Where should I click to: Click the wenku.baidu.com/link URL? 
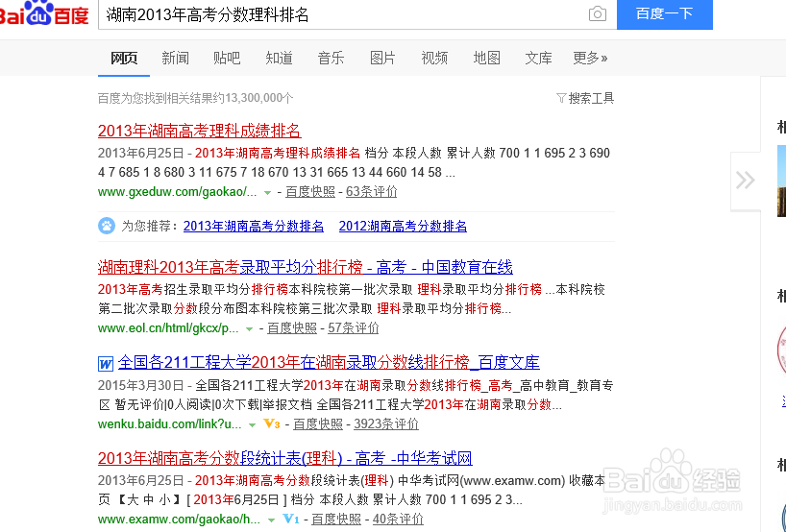(x=170, y=424)
